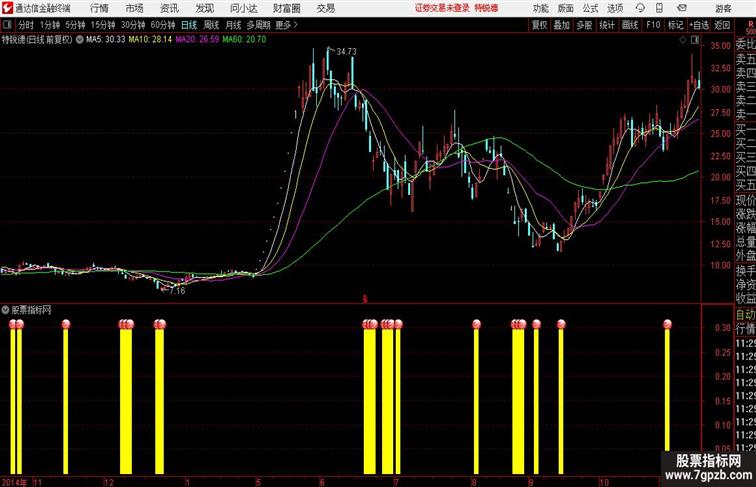Viewport: 756px width, 487px height.
Task: Open the 功能 menu
Action: click(x=541, y=8)
